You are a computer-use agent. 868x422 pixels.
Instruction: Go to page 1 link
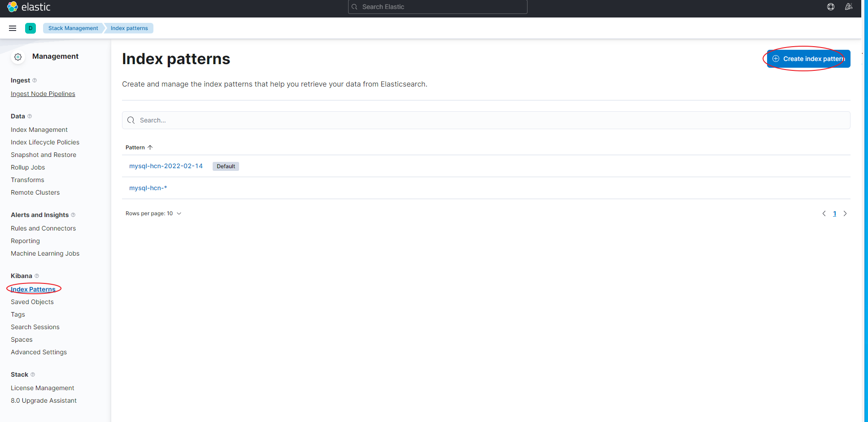point(835,213)
